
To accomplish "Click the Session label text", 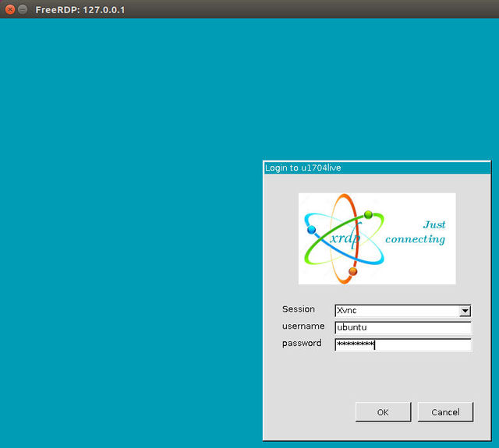I will click(x=298, y=309).
